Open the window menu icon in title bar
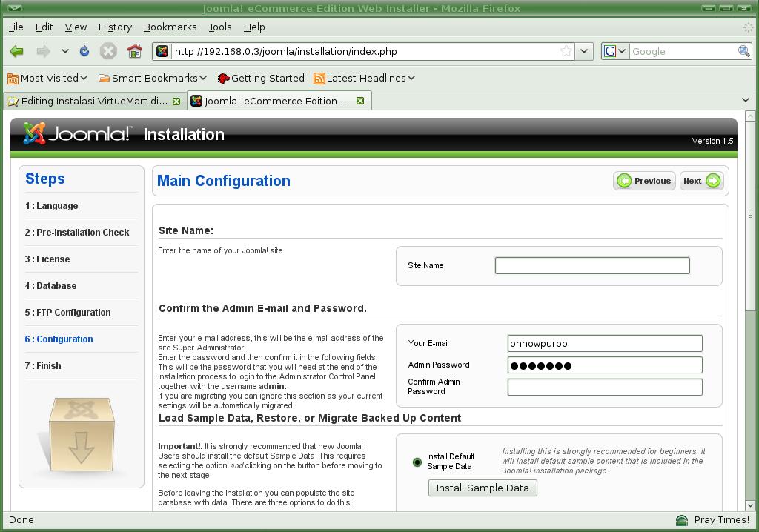This screenshot has height=532, width=759. click(x=15, y=8)
